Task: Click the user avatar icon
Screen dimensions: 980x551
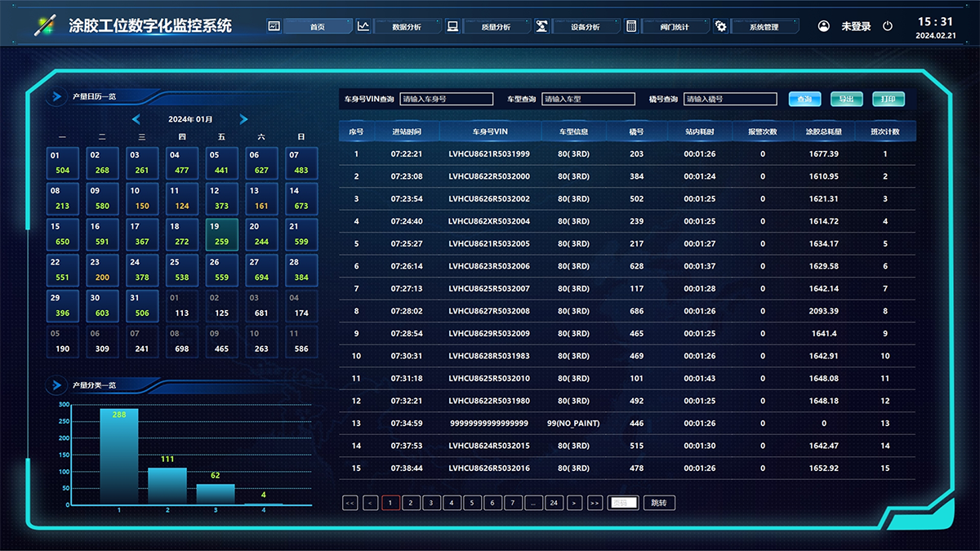Action: pos(824,26)
